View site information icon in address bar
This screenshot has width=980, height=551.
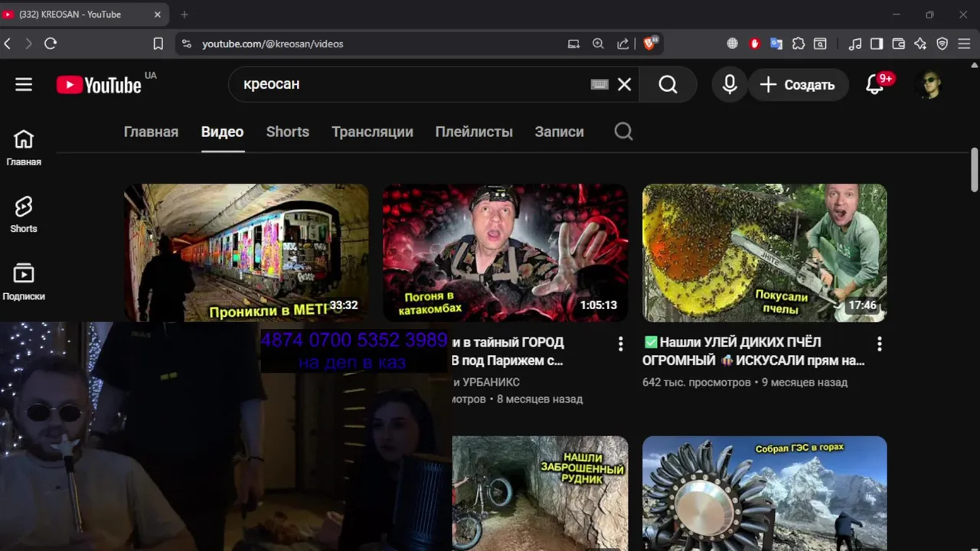point(186,44)
